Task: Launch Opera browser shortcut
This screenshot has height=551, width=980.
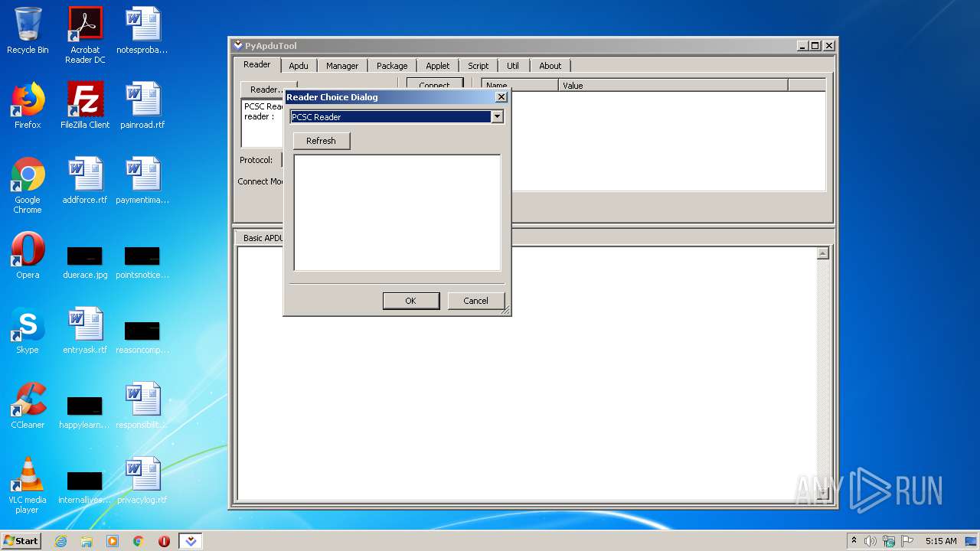Action: pos(28,256)
